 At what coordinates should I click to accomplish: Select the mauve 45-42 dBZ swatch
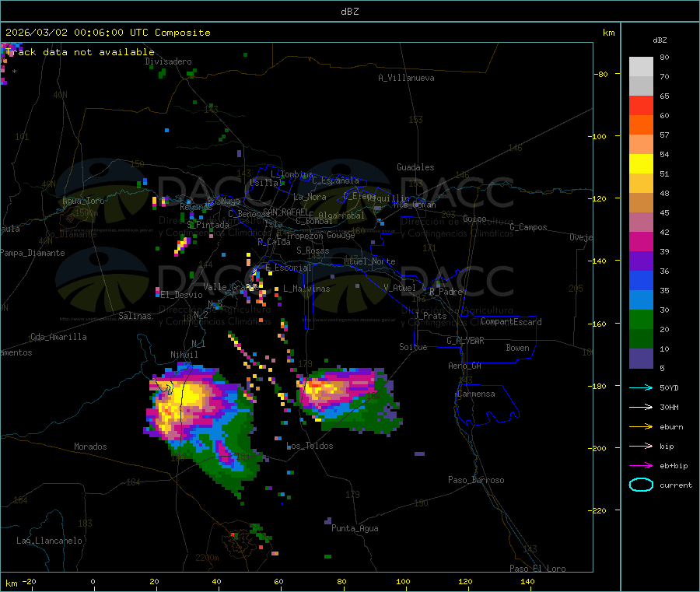[x=641, y=222]
